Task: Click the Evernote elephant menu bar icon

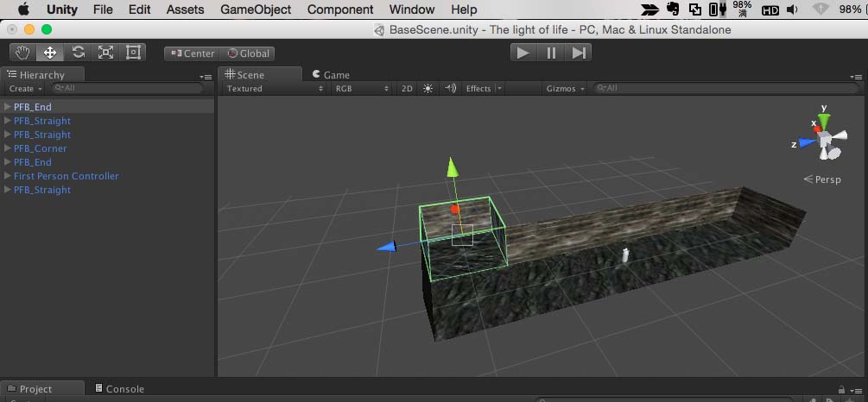Action: click(673, 9)
